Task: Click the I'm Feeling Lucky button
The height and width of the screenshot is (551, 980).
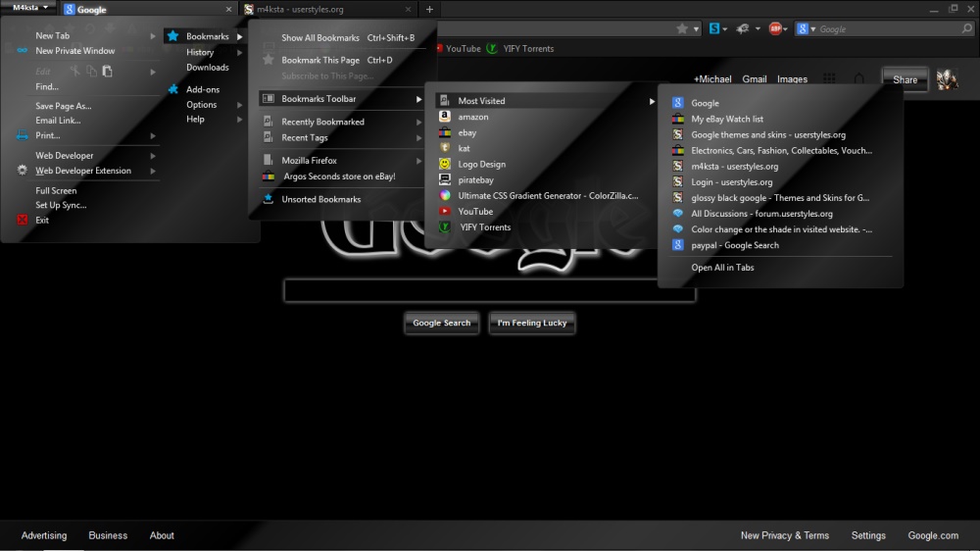Action: tap(532, 323)
